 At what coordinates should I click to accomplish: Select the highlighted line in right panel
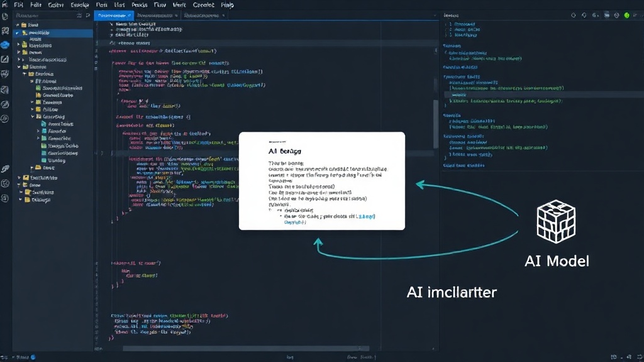pyautogui.click(x=544, y=94)
